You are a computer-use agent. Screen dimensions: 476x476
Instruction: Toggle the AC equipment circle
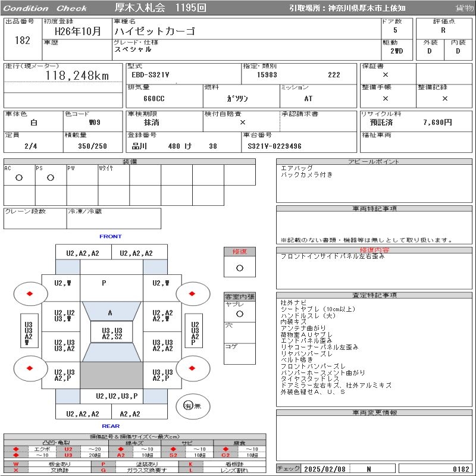pos(19,178)
